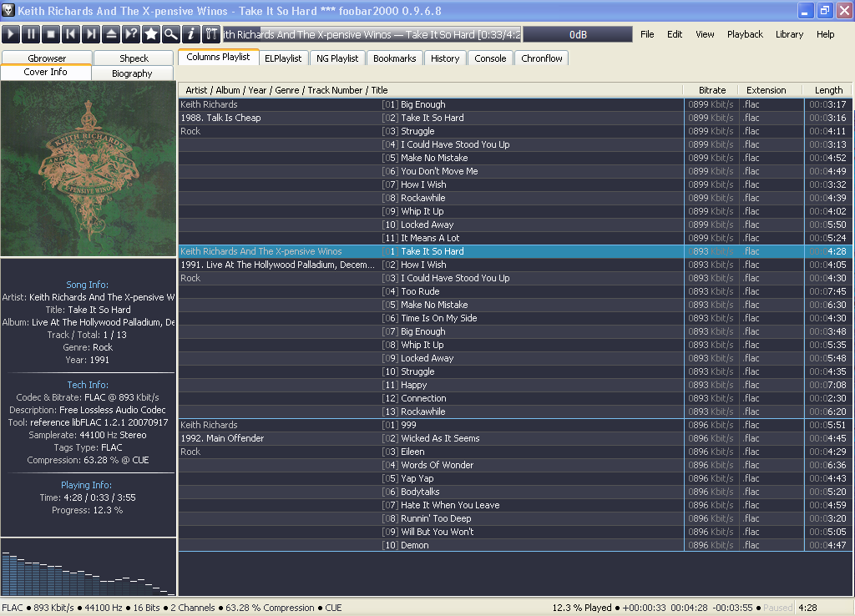
Task: Open track properties info icon
Action: 191,34
